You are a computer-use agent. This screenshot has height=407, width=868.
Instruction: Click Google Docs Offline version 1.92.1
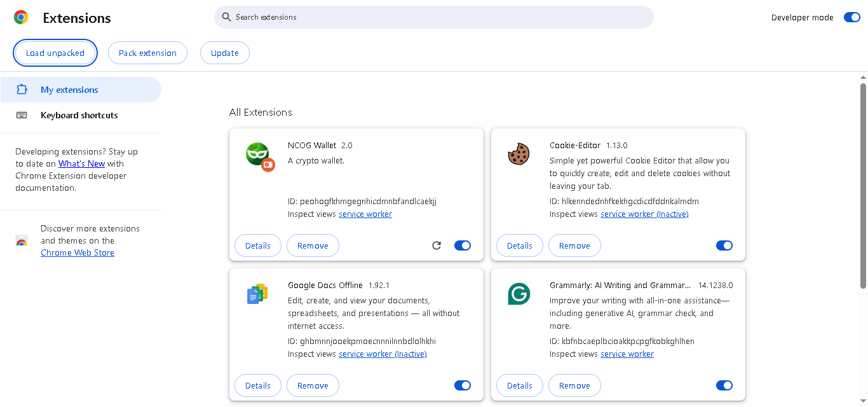(x=379, y=286)
